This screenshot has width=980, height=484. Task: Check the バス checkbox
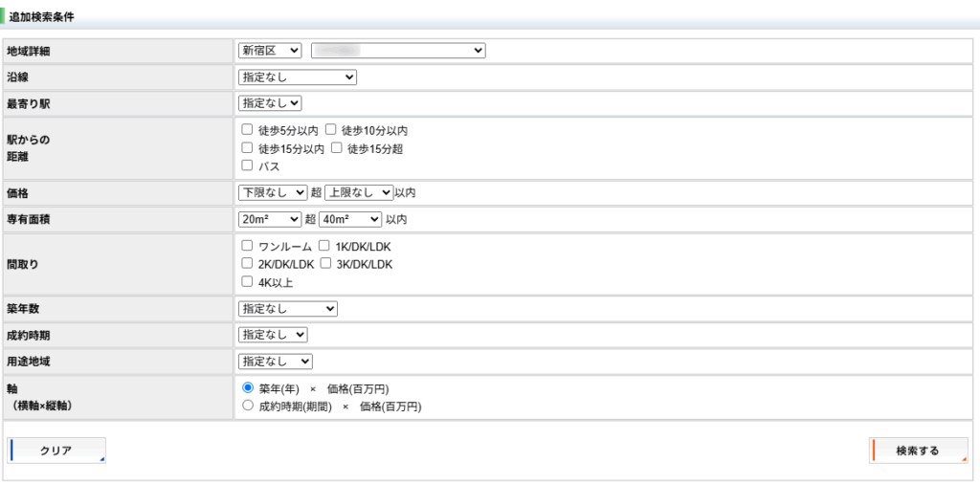[x=247, y=165]
